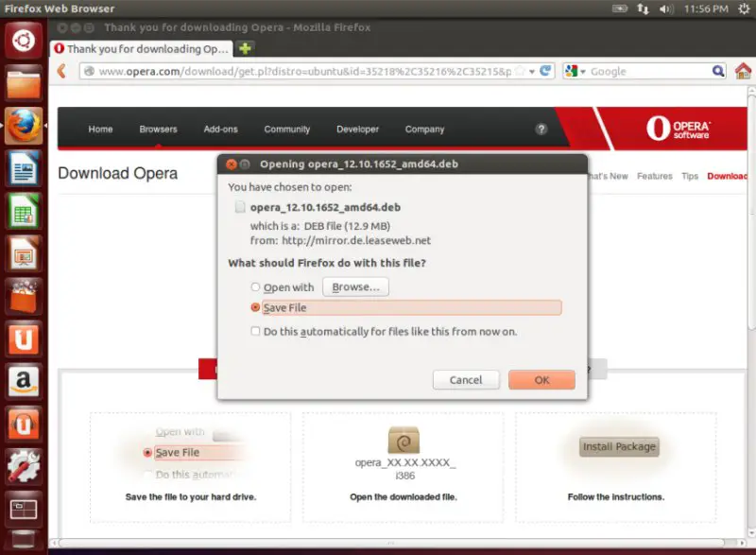The image size is (756, 555).
Task: Open the Files manager in the launcher
Action: (x=23, y=83)
